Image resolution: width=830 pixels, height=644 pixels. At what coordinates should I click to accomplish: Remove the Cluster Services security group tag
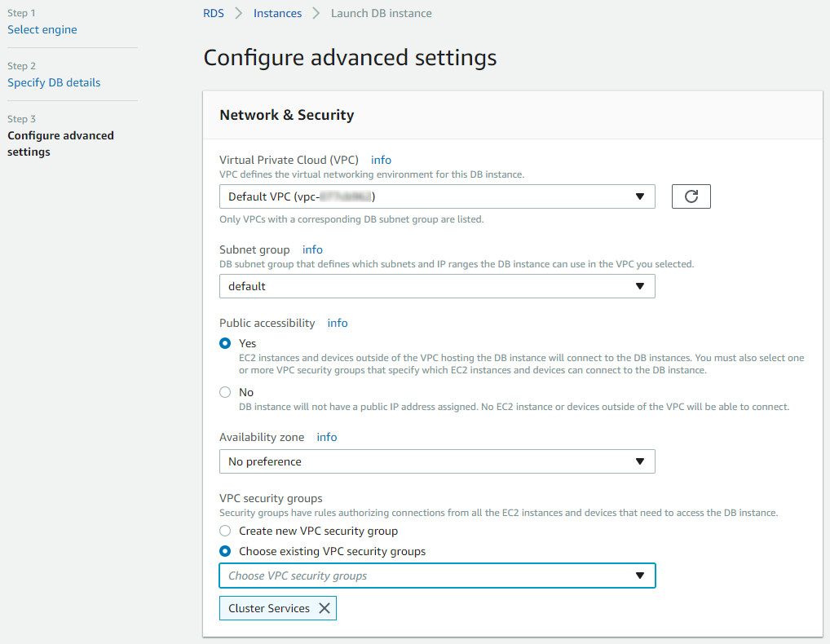click(x=324, y=608)
